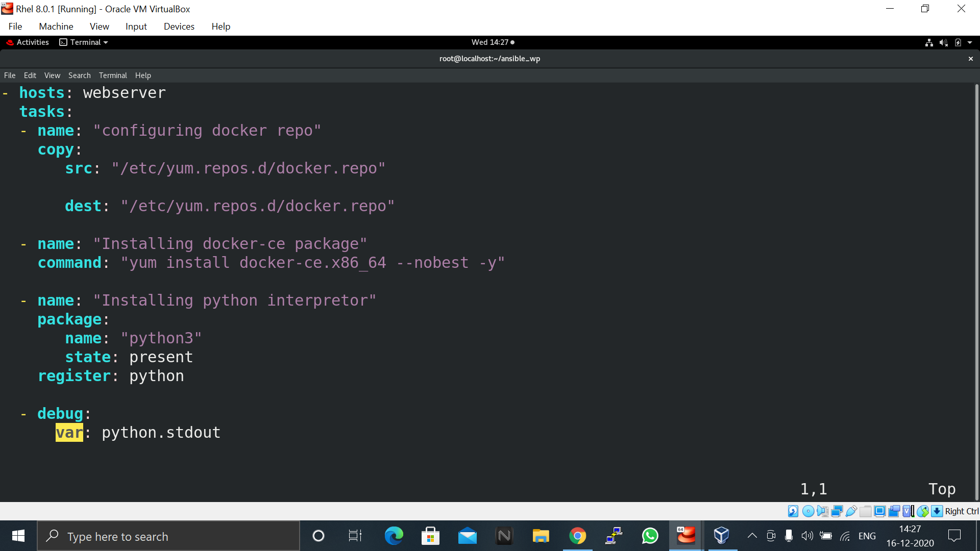Click the video recording status icon
980x551 pixels.
click(x=894, y=511)
